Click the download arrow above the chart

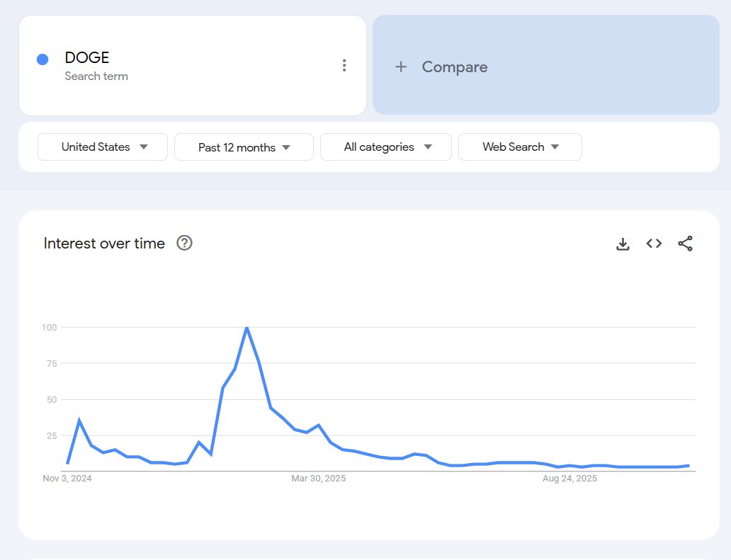(623, 243)
